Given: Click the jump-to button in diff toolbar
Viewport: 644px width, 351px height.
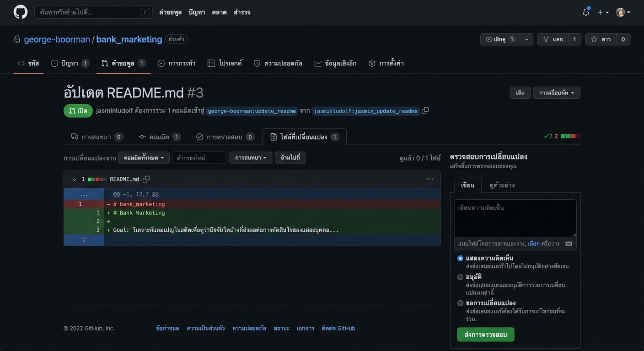Looking at the screenshot, I should (290, 158).
